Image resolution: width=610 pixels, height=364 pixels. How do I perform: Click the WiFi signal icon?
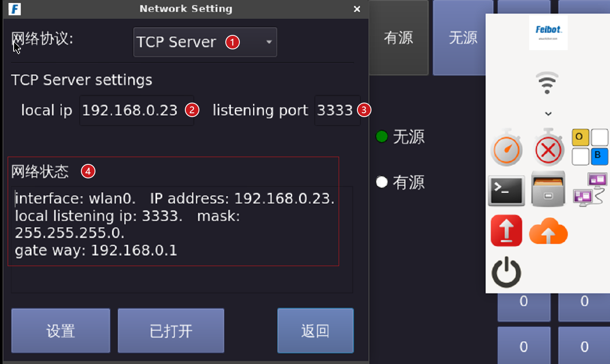547,83
